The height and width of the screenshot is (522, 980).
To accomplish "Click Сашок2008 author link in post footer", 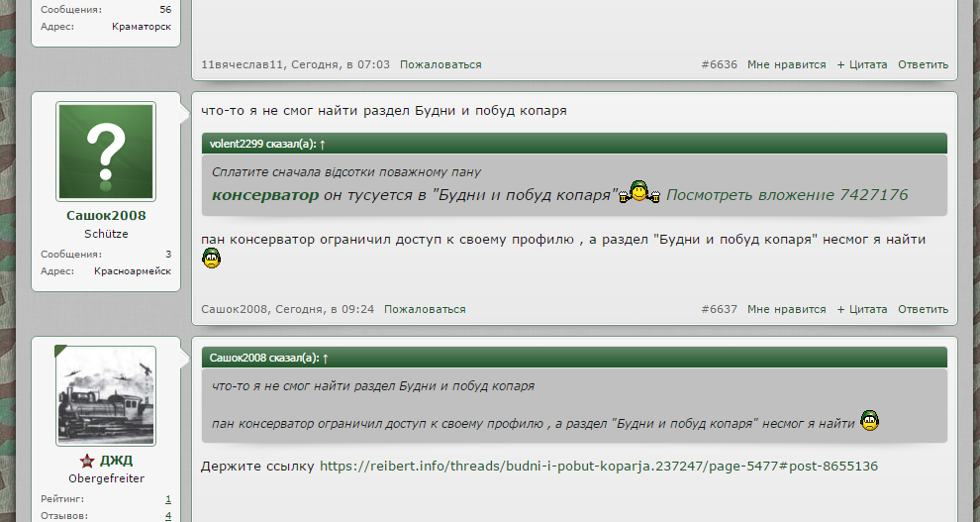I will point(235,309).
